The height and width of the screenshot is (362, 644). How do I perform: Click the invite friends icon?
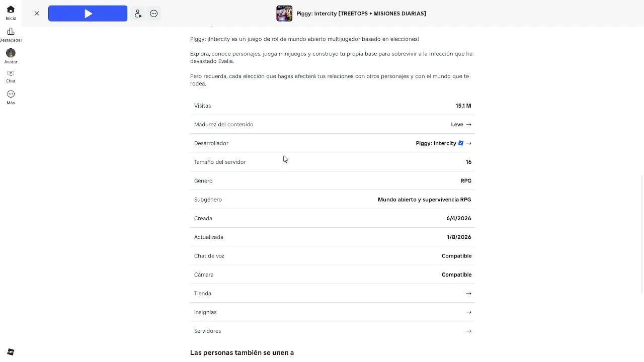pos(138,14)
